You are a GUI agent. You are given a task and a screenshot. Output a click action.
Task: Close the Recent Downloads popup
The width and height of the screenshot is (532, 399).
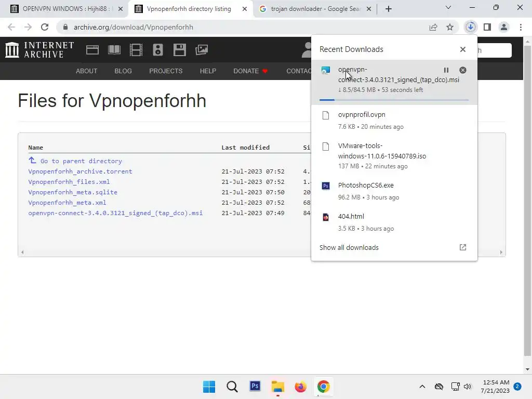click(x=463, y=49)
